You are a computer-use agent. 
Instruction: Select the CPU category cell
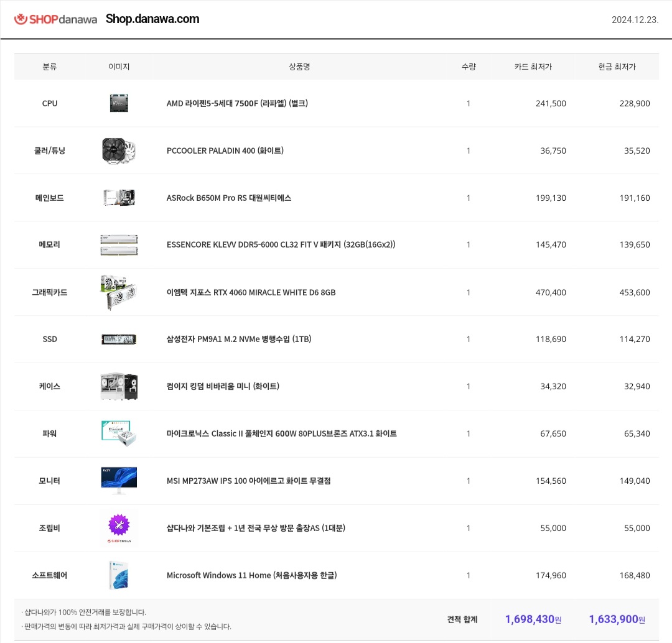(x=50, y=103)
